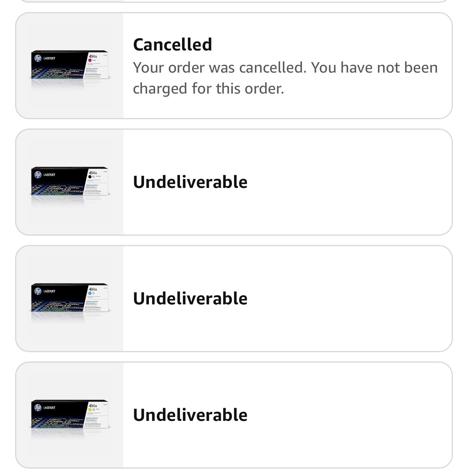The width and height of the screenshot is (468, 476).
Task: Click the yellow color dot on toner box
Action: pyautogui.click(x=90, y=410)
